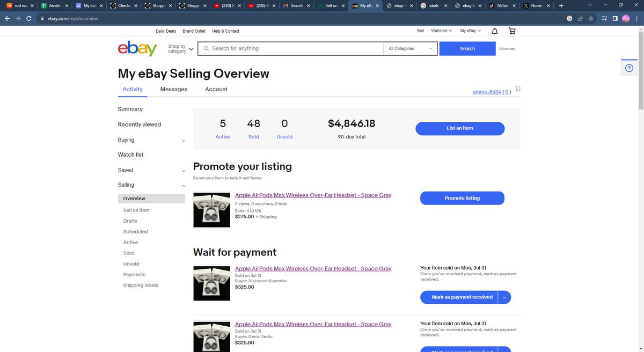Click the List an item button
The width and height of the screenshot is (644, 352).
coord(460,128)
